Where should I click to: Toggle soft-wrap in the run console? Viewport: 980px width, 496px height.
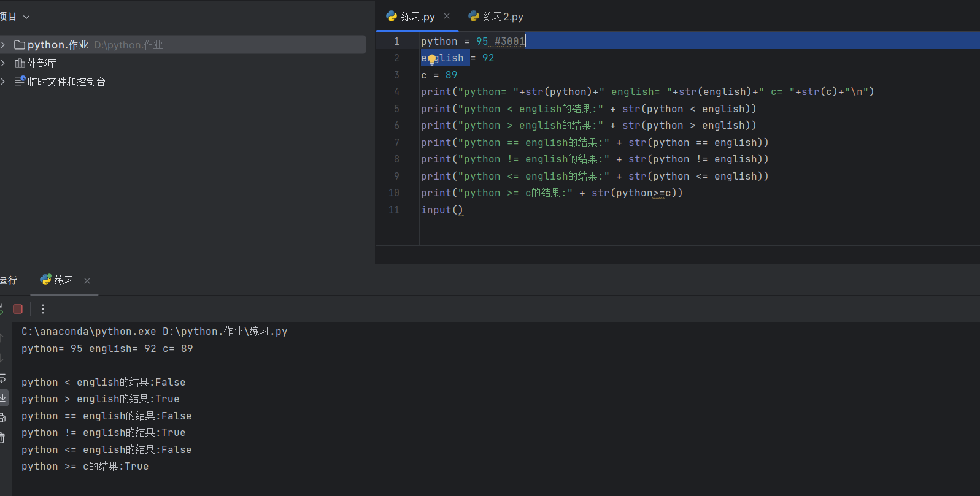tap(2, 378)
